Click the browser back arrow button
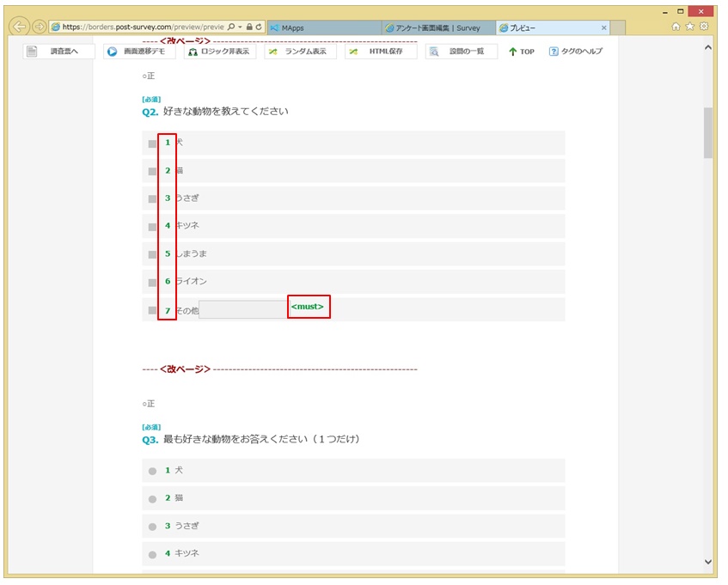This screenshot has width=728, height=585. [x=19, y=27]
